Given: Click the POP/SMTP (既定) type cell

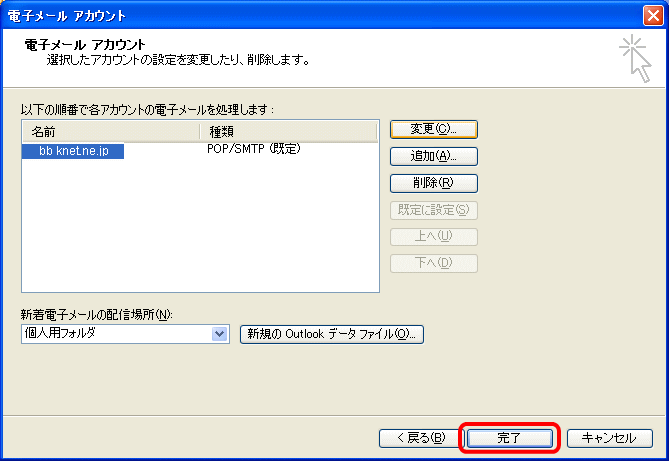Looking at the screenshot, I should 254,149.
